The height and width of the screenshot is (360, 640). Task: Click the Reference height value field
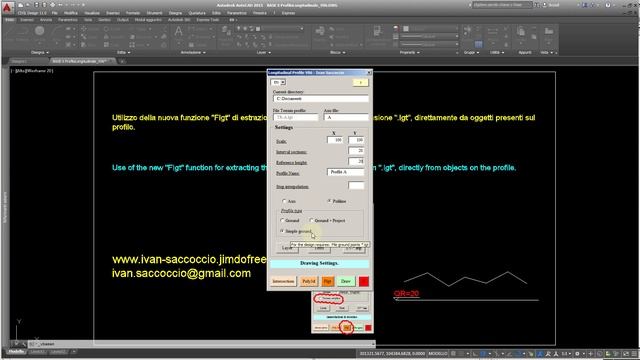click(356, 161)
